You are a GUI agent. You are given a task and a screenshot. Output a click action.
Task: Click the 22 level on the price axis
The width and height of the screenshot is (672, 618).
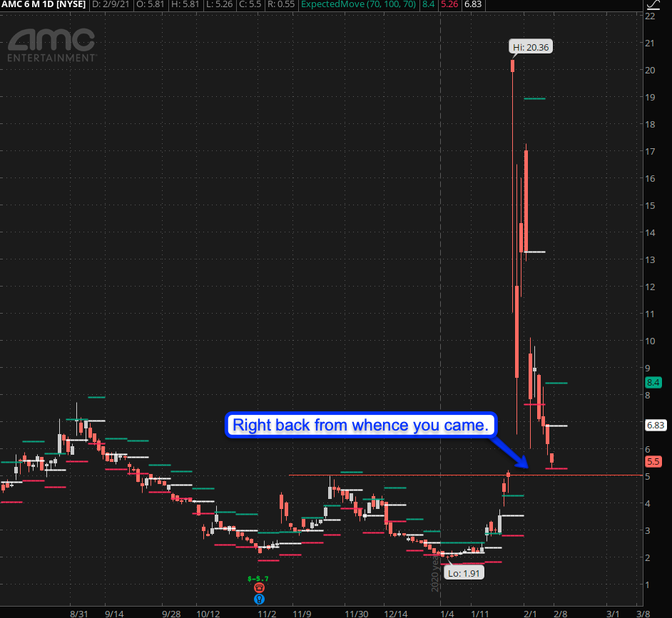pyautogui.click(x=650, y=16)
